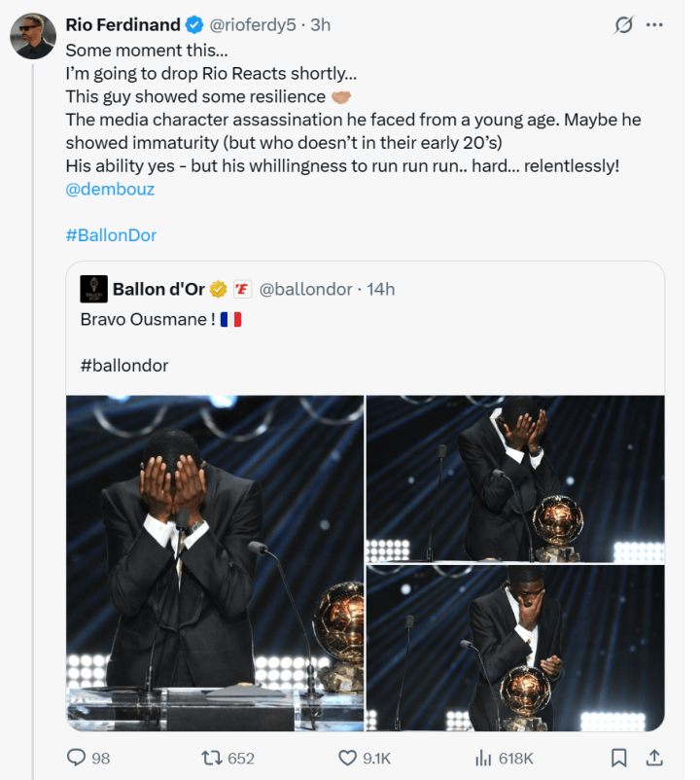Open the @dembouz mention link
Screen dimensions: 700x780
(x=110, y=189)
